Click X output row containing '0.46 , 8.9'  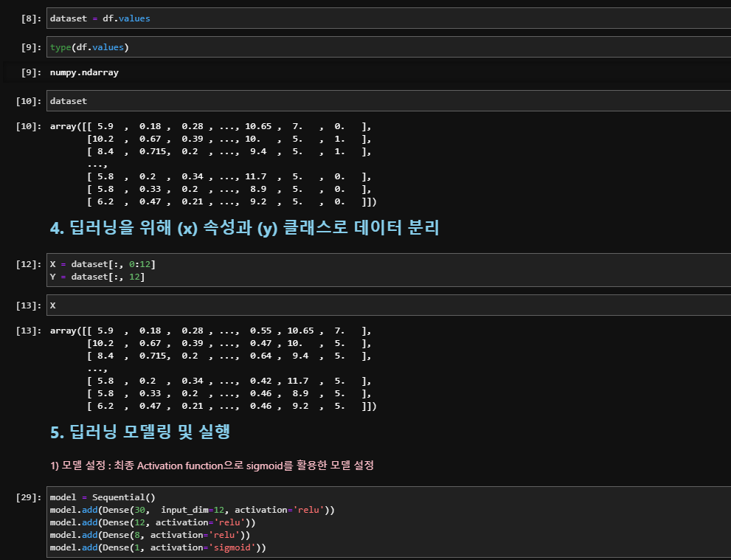[229, 393]
